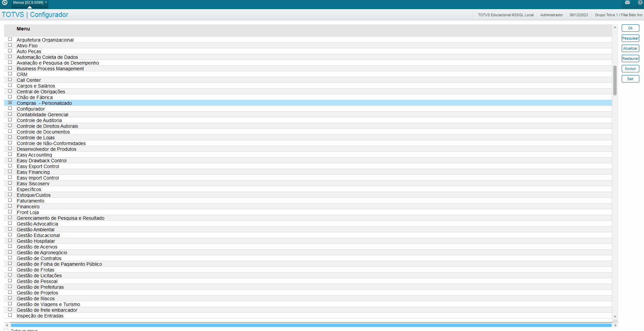Uncheck the Compras - Personalizado checkbox
The image size is (644, 331).
pos(10,102)
